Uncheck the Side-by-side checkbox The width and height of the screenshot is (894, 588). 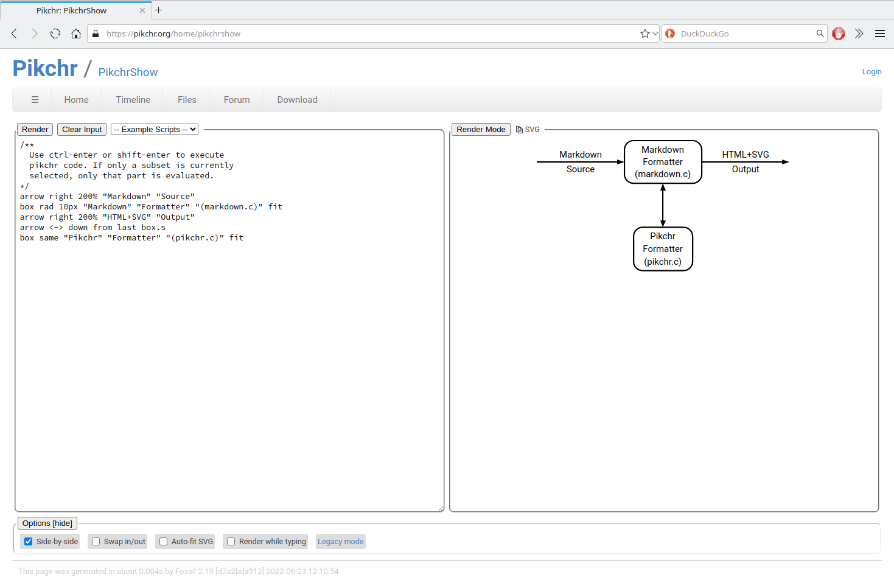28,542
